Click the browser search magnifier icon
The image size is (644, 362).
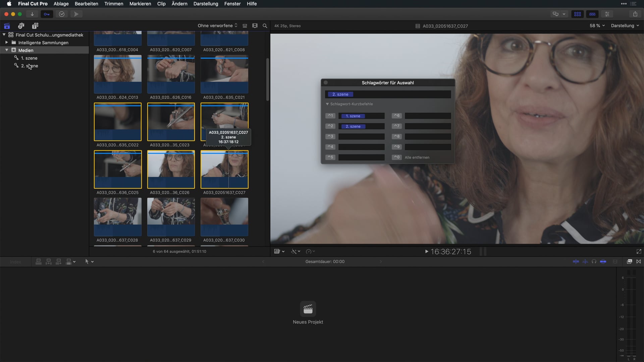[265, 26]
